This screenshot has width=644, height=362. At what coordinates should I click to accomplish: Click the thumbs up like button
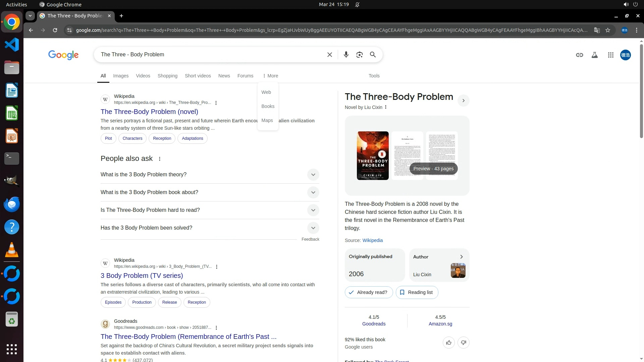448,343
